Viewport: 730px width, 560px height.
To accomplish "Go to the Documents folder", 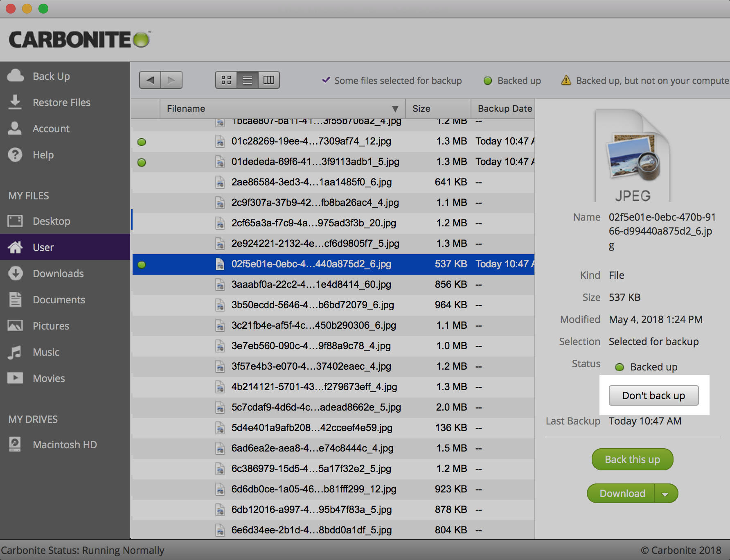I will (59, 300).
